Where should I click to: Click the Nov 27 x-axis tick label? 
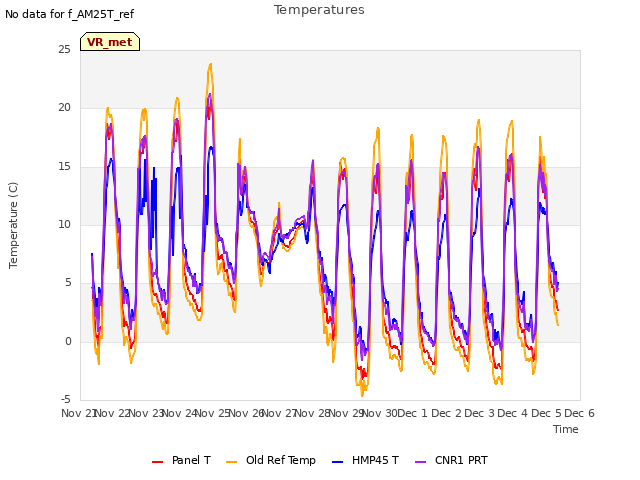tap(280, 413)
